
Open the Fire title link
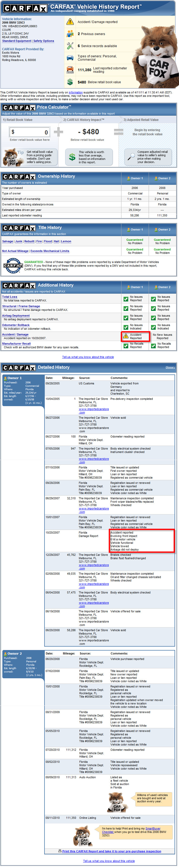coord(39,242)
